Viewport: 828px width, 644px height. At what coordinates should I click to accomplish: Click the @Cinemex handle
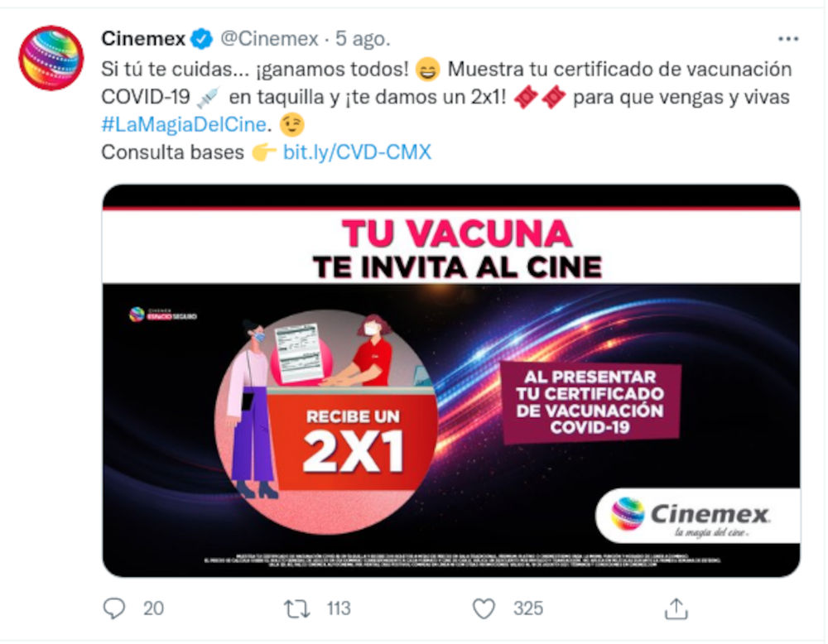point(269,39)
